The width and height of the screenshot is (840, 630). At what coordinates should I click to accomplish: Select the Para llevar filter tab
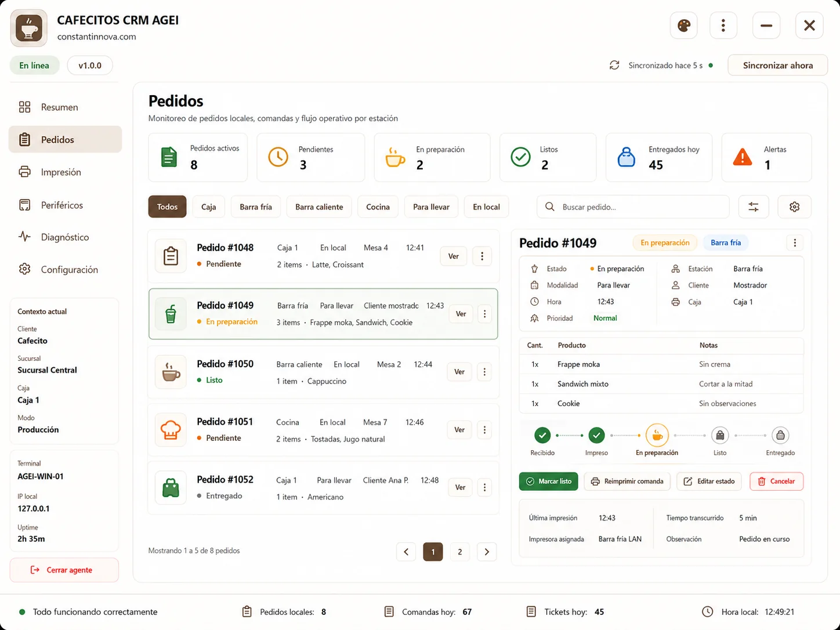pyautogui.click(x=431, y=207)
